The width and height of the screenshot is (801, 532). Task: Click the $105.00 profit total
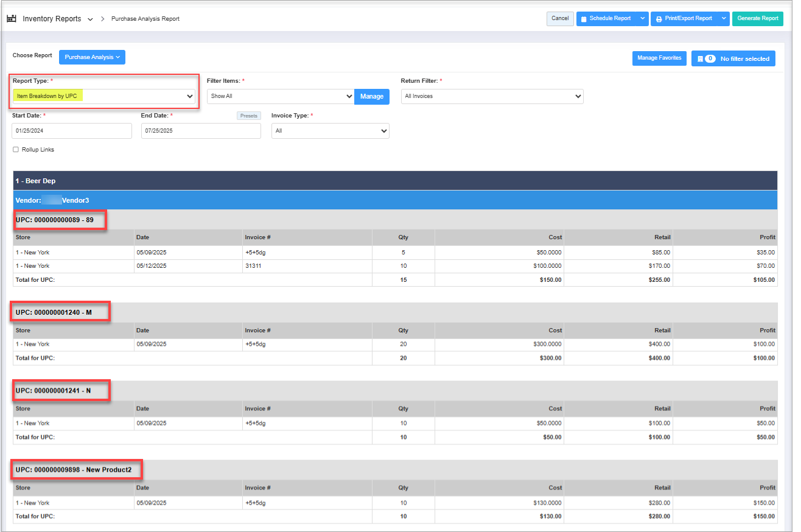[x=764, y=280]
